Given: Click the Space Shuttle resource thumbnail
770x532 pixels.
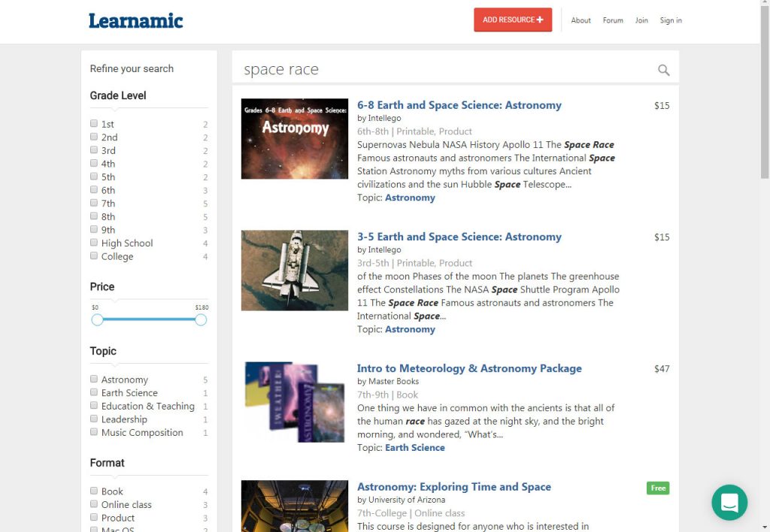Looking at the screenshot, I should [x=294, y=270].
